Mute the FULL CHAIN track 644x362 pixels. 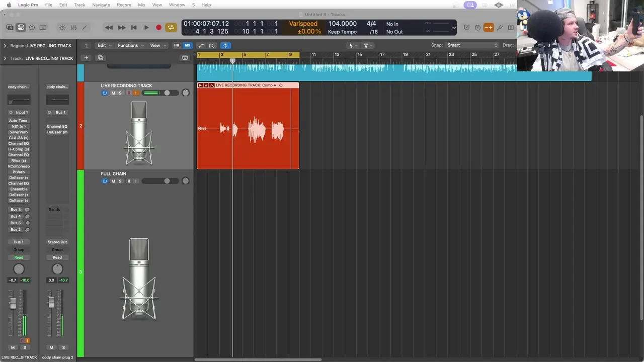(113, 181)
